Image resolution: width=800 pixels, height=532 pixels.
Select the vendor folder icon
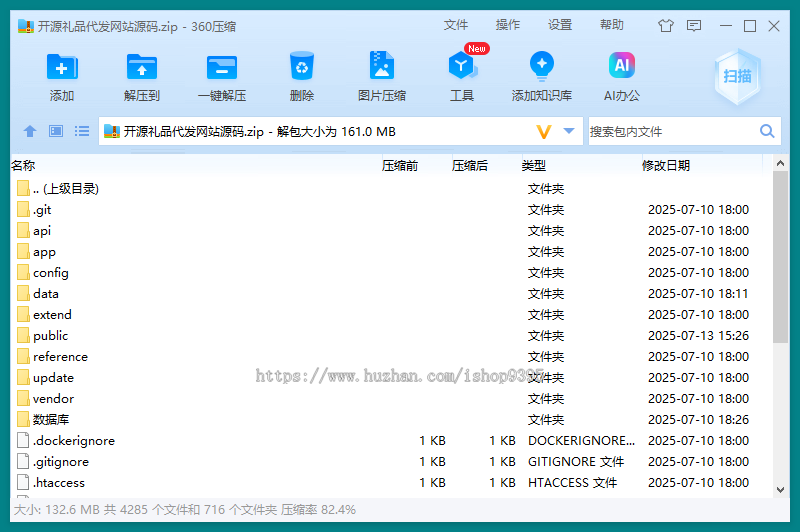23,398
